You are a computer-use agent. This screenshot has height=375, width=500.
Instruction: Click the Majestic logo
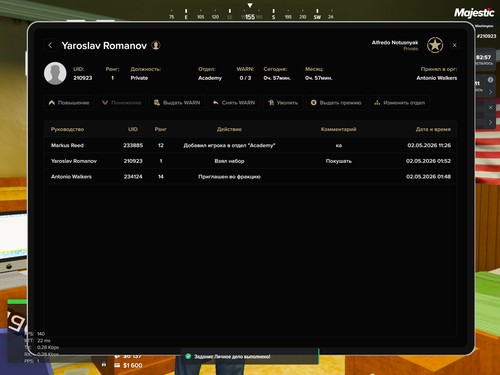[474, 13]
